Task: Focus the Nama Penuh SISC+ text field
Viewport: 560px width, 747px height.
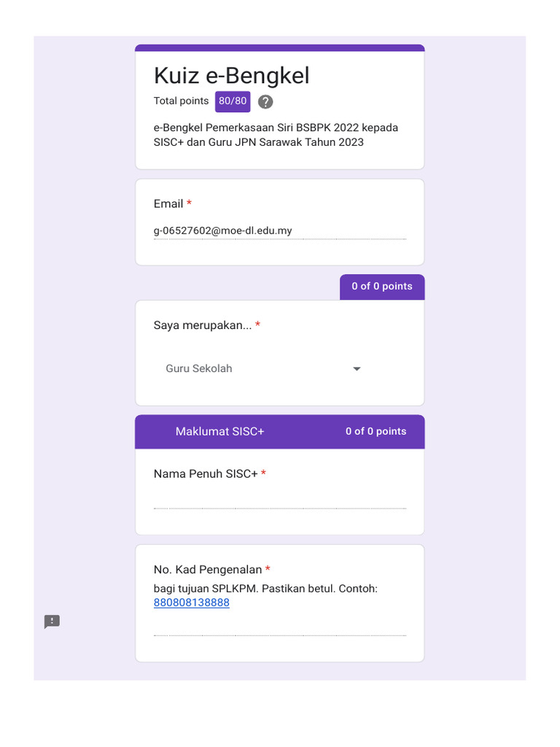Action: [x=279, y=500]
